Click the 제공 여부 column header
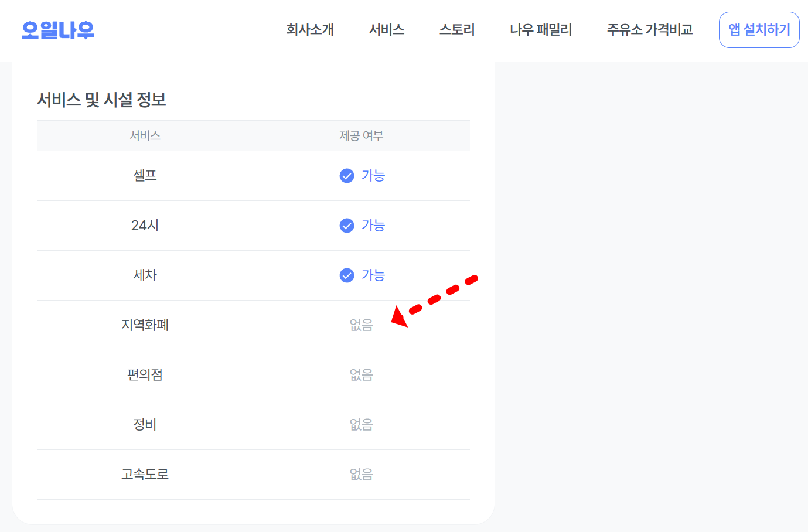The image size is (808, 532). coord(362,136)
